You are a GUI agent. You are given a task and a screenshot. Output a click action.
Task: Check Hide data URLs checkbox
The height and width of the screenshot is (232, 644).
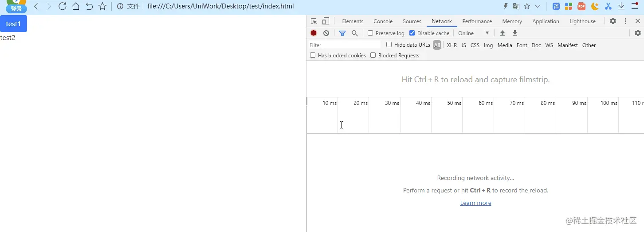tap(389, 44)
